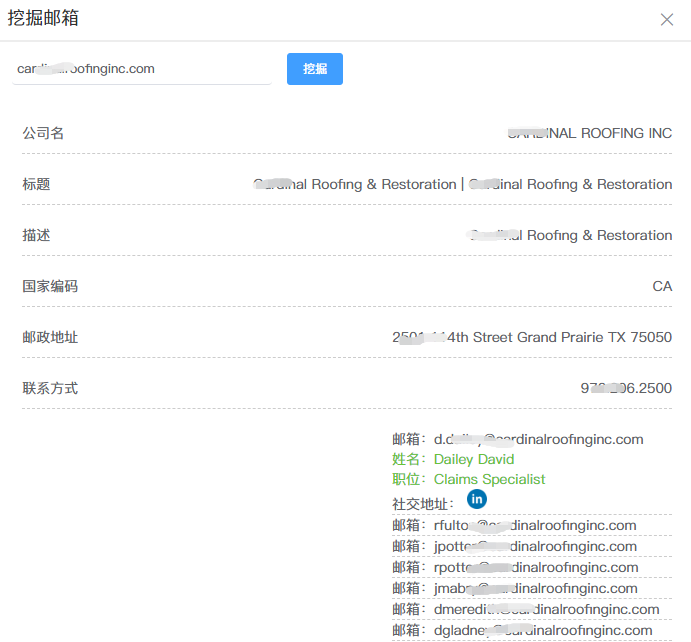Select the 标题 value Roofing & Restoration text
Image resolution: width=691 pixels, height=642 pixels.
point(463,184)
